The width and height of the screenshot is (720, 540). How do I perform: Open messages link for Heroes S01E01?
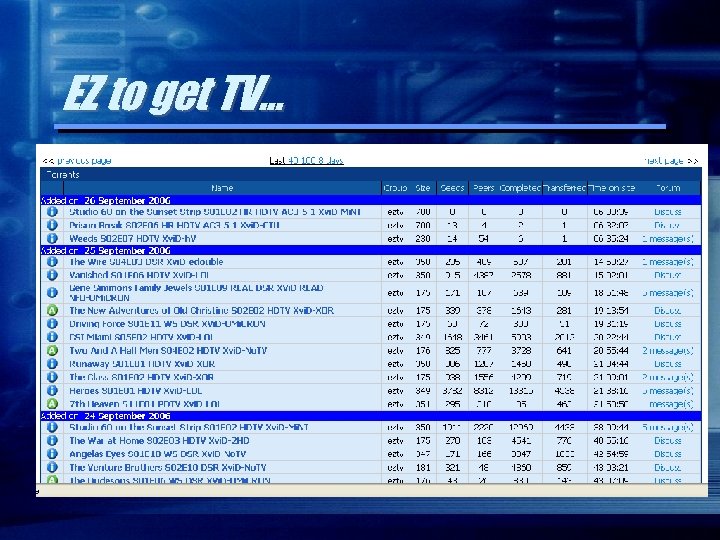668,391
